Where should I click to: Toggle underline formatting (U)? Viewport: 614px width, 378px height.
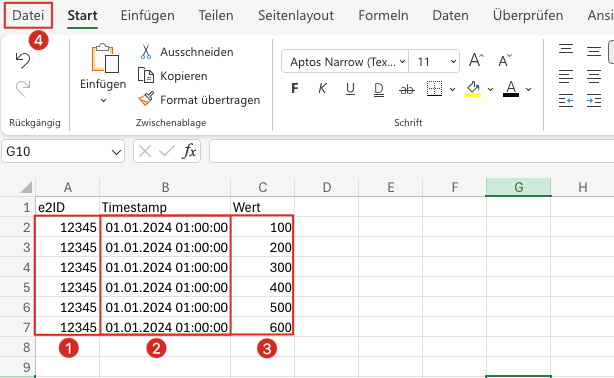point(350,89)
